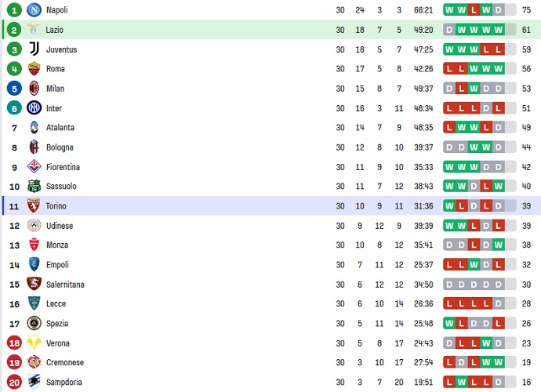The height and width of the screenshot is (392, 541).
Task: Open the Inter club badge
Action: tap(34, 108)
